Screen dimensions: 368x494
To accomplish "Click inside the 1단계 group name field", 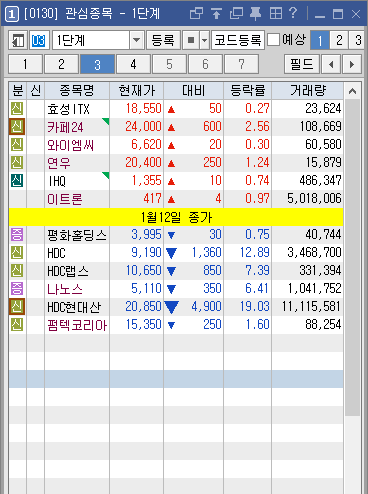I will [x=91, y=40].
